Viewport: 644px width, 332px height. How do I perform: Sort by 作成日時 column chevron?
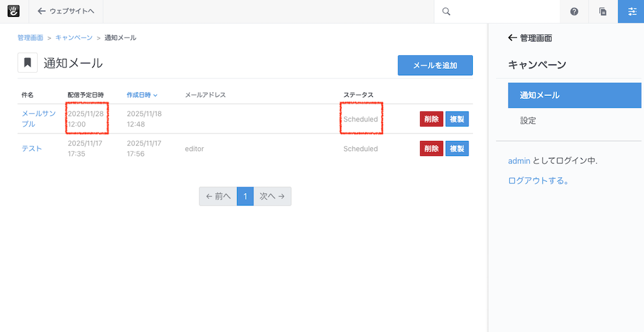pos(155,95)
